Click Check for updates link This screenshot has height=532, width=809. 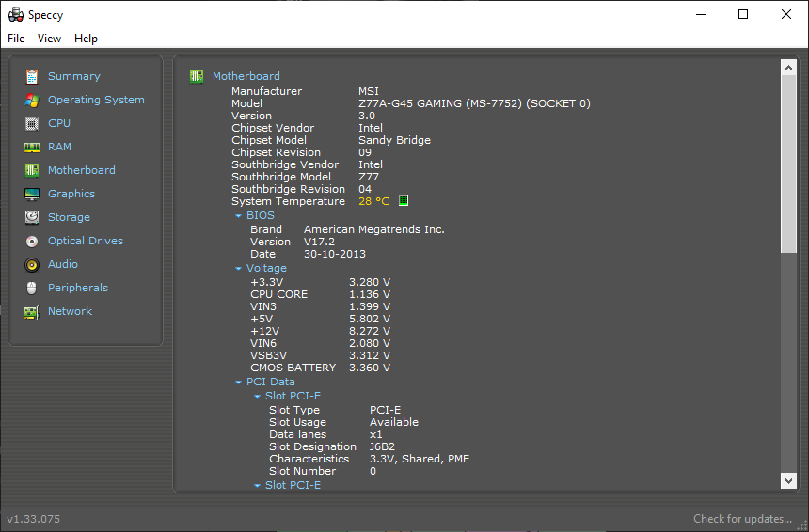pos(742,519)
